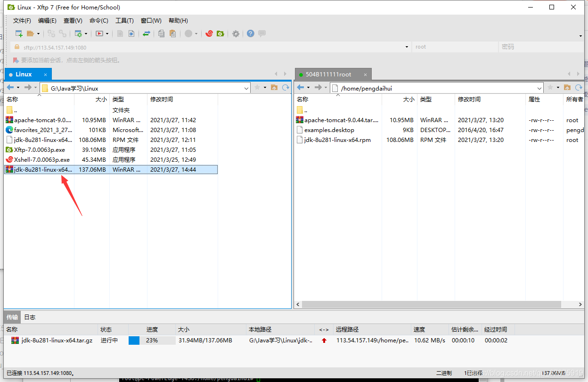This screenshot has height=382, width=588.
Task: Click the Open Session folder icon
Action: (30, 33)
